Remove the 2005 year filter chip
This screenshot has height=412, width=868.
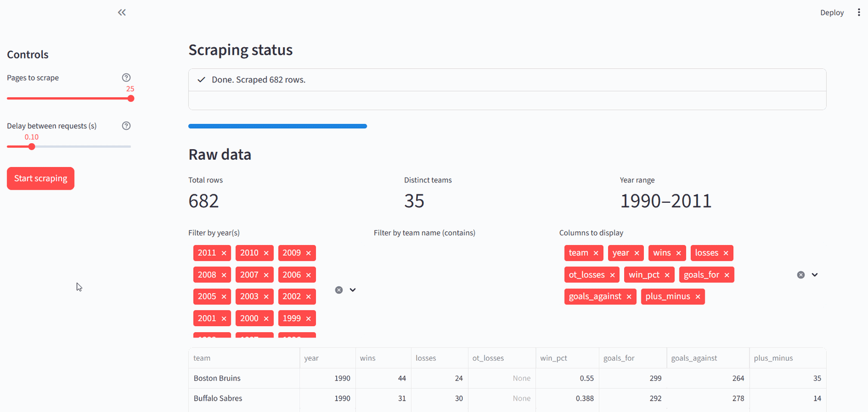coord(224,296)
